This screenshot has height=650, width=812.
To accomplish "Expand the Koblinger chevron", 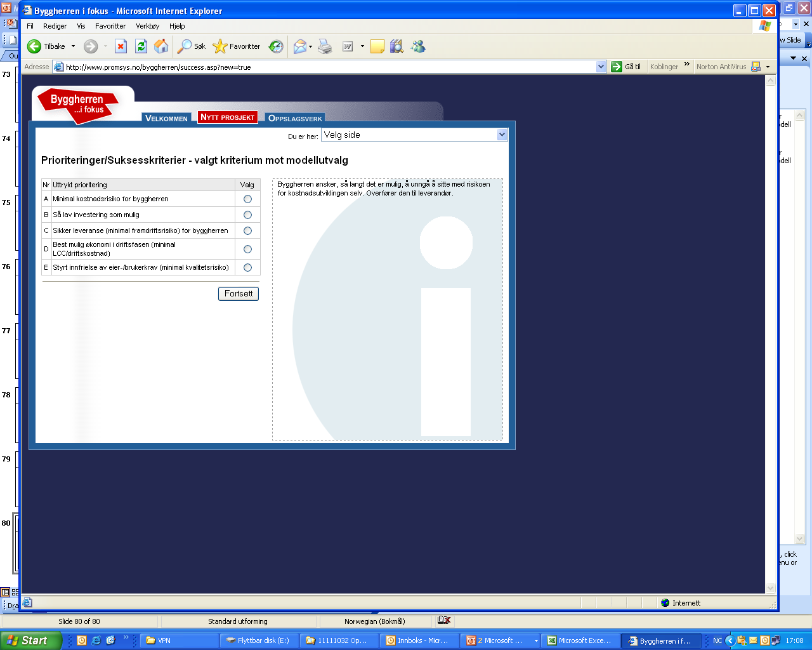I will coord(687,64).
